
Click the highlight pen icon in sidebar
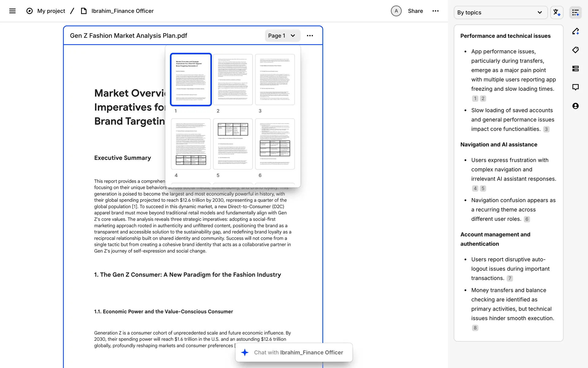[575, 31]
